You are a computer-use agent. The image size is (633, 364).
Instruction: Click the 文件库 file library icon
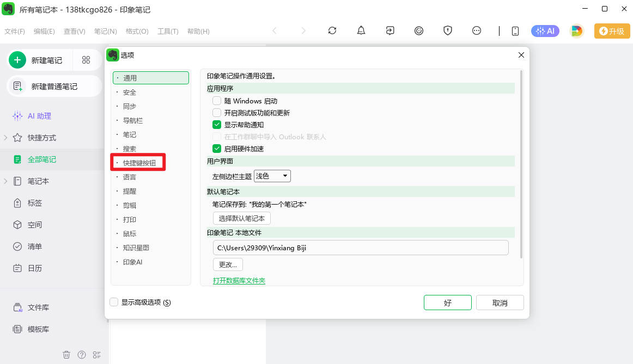pos(17,307)
